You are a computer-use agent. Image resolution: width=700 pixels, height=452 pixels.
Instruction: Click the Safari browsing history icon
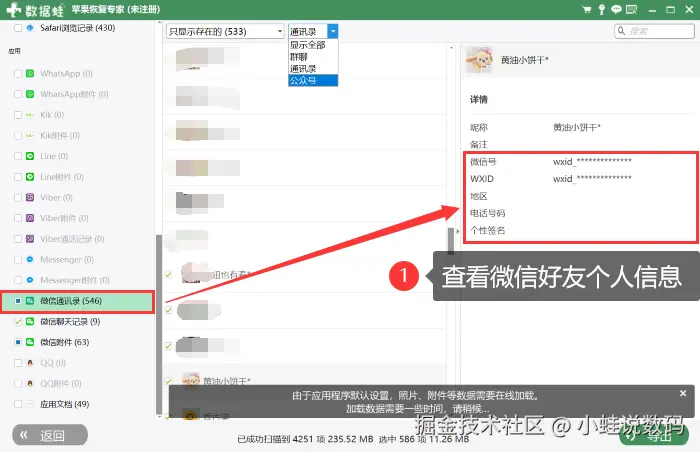tap(30, 28)
